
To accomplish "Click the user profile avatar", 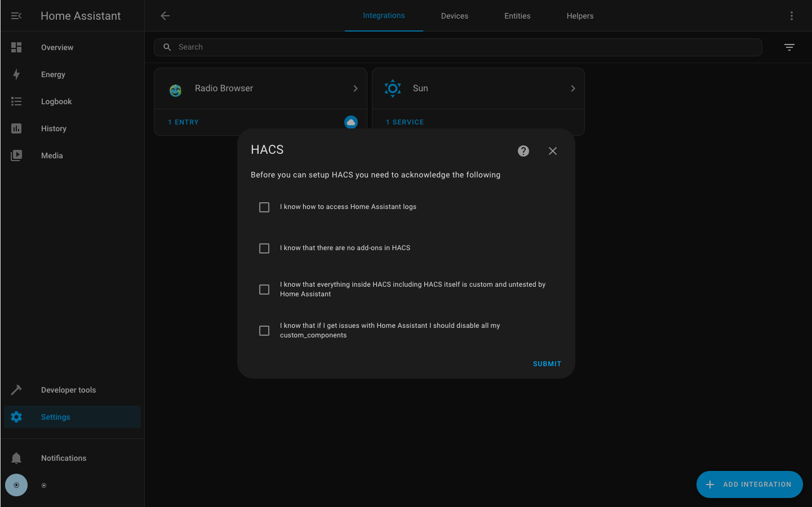I will click(x=16, y=485).
